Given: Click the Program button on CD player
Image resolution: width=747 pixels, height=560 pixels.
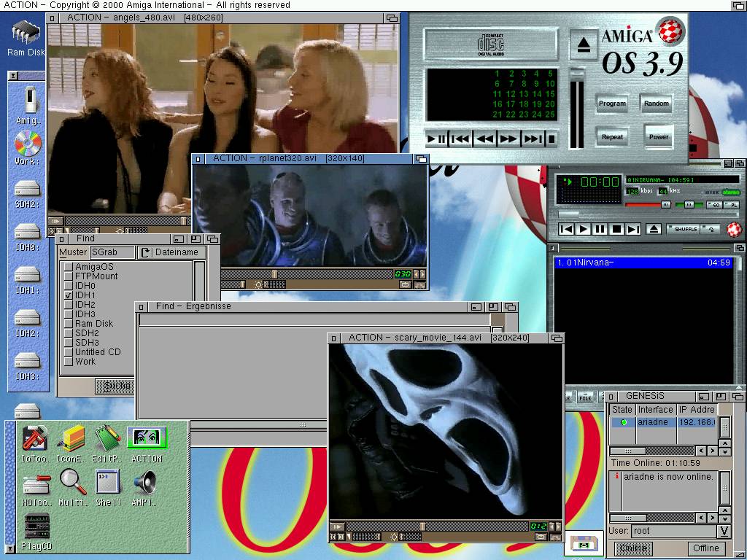Looking at the screenshot, I should tap(612, 104).
